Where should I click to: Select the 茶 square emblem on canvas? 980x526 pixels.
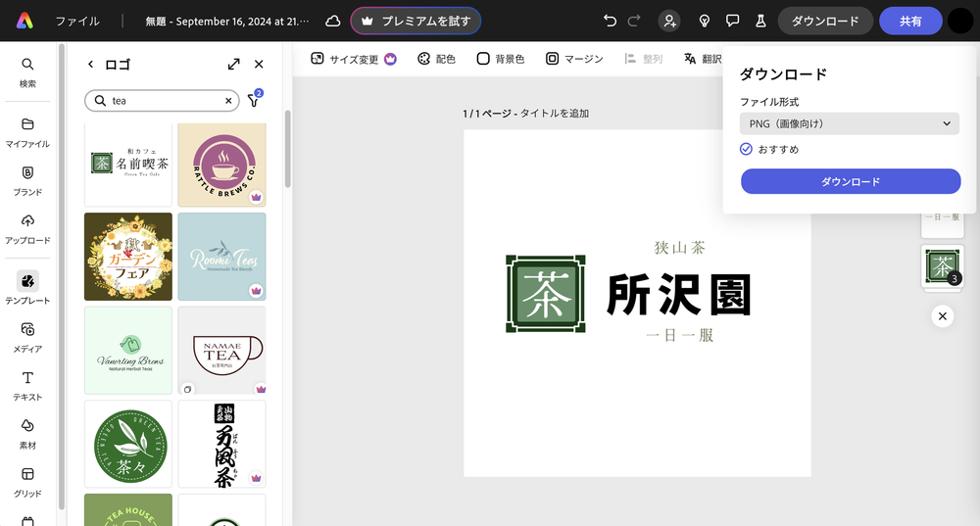point(546,294)
